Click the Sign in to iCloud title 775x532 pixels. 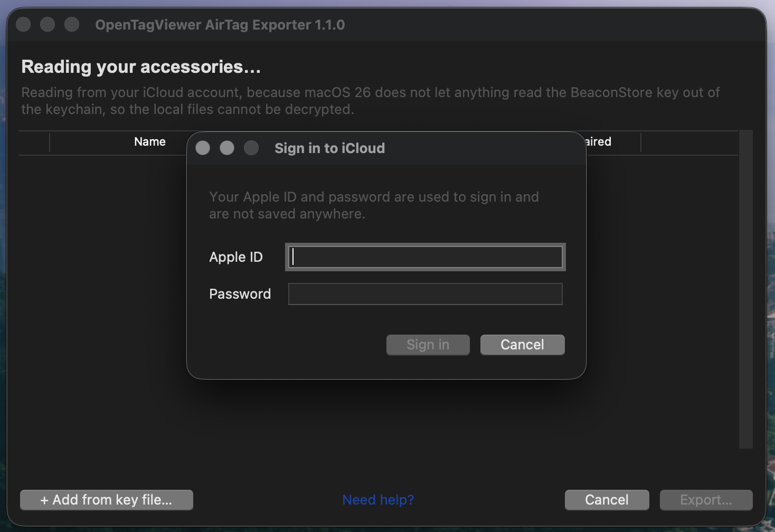tap(330, 148)
